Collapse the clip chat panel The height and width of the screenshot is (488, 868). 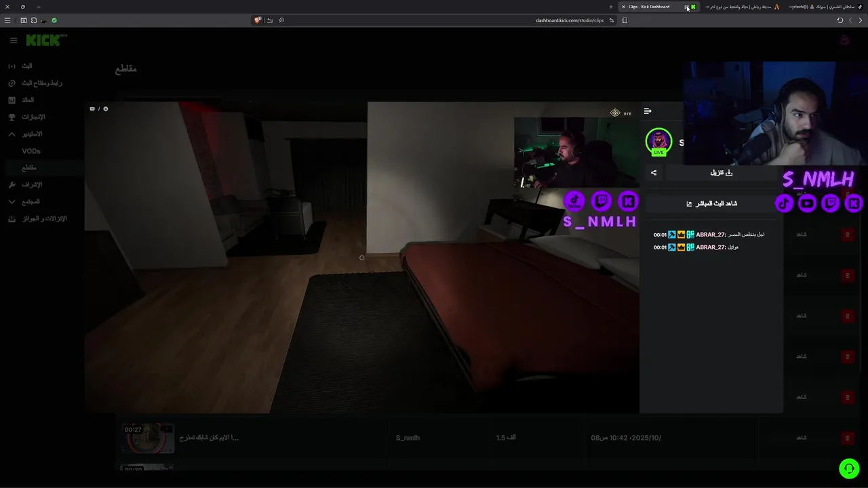(648, 111)
